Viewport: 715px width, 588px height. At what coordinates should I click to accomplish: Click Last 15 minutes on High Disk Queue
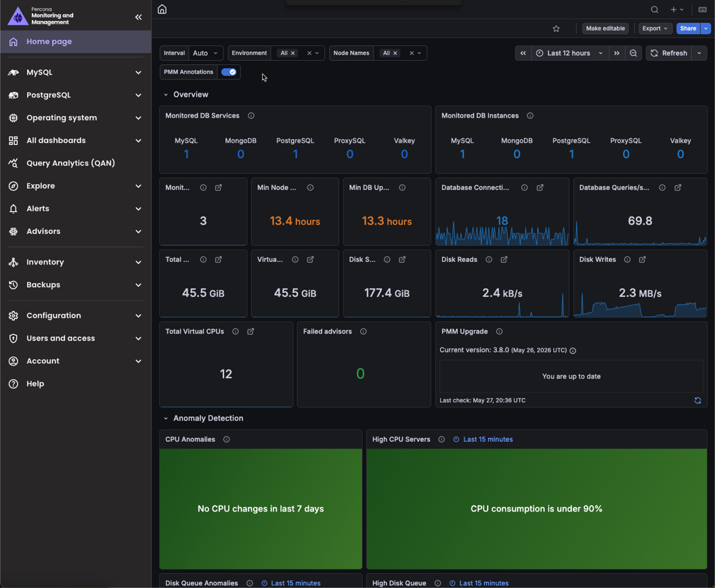coord(479,583)
